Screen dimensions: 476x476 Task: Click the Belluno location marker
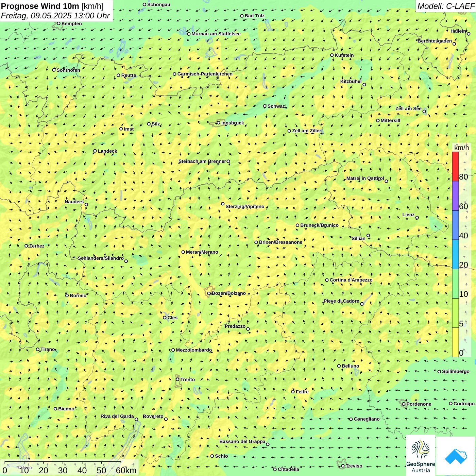click(339, 366)
